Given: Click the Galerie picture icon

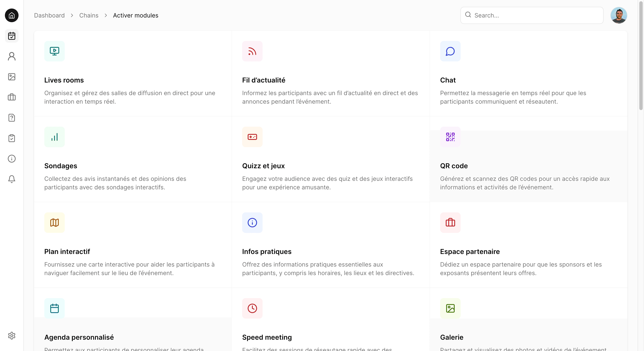Looking at the screenshot, I should [x=450, y=308].
